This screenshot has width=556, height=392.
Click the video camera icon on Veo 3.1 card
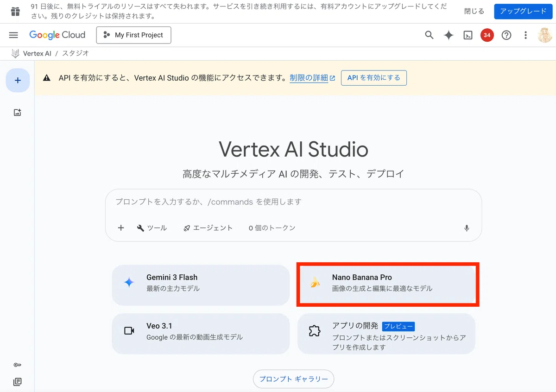pyautogui.click(x=129, y=331)
